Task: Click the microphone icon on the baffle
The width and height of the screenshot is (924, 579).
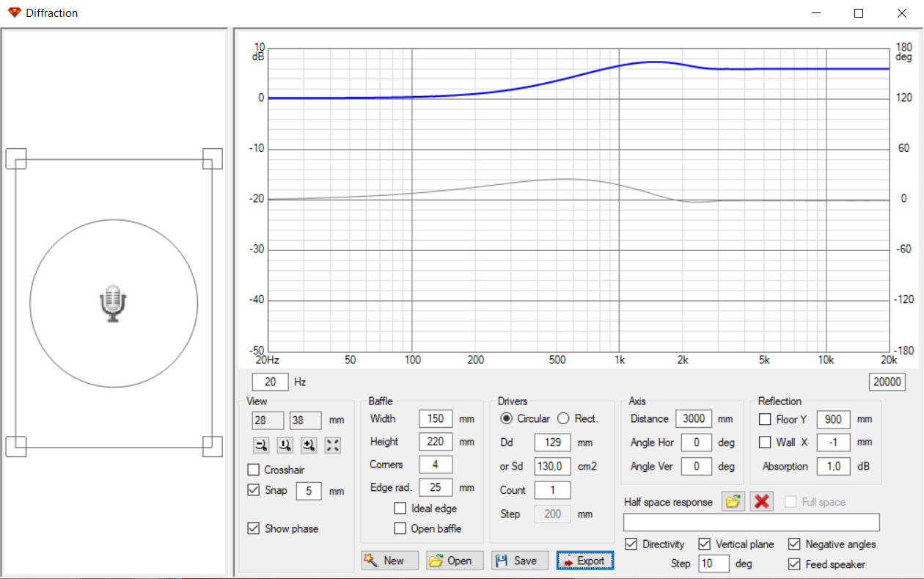Action: pos(113,303)
